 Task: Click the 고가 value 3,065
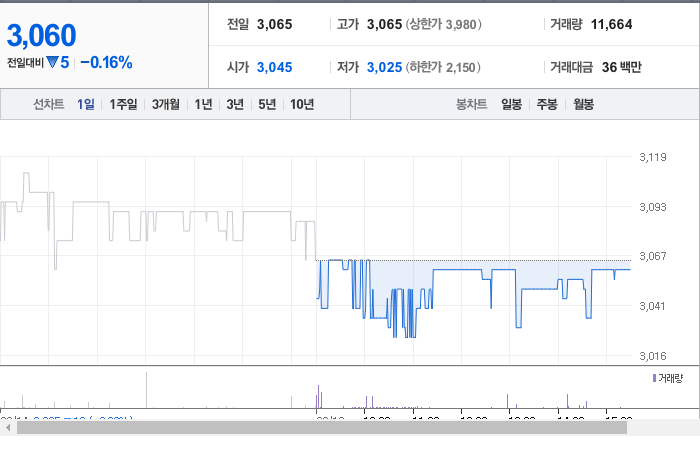pos(384,24)
